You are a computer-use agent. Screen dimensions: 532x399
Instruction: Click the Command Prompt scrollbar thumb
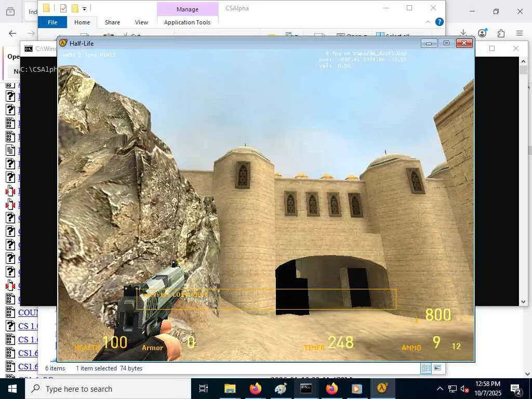pyautogui.click(x=523, y=70)
